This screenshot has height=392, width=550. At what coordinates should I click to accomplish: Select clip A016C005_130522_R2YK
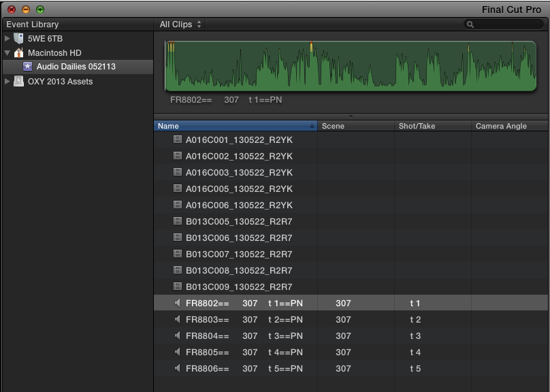coord(239,189)
